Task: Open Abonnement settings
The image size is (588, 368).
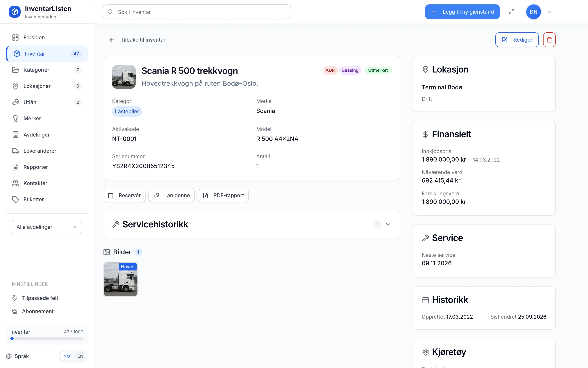Action: pos(47,311)
